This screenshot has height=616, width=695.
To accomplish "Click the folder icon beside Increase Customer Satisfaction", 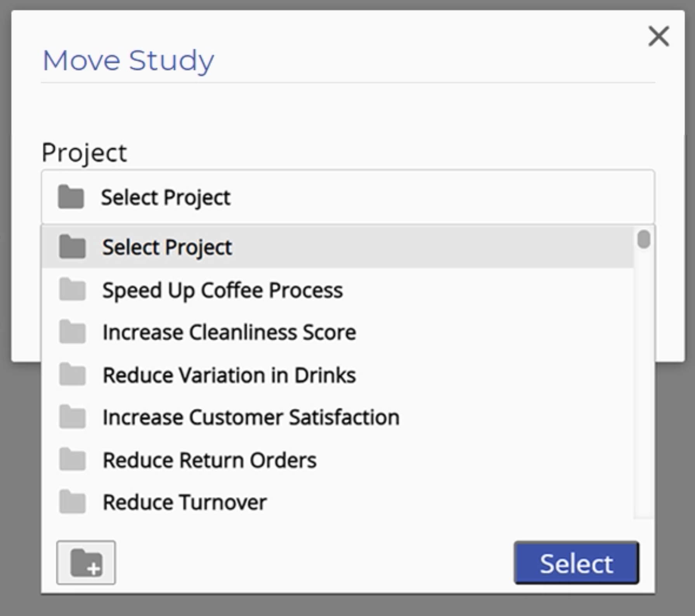I will [x=72, y=417].
